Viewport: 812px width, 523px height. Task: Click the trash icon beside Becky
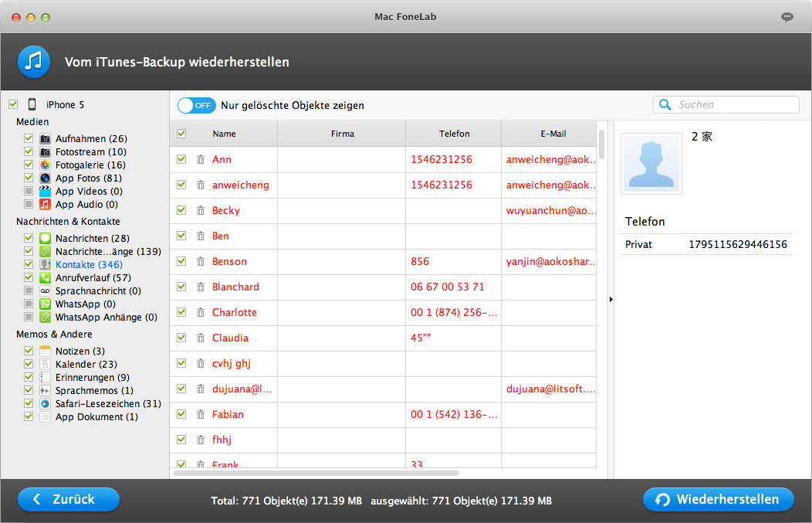coord(201,210)
